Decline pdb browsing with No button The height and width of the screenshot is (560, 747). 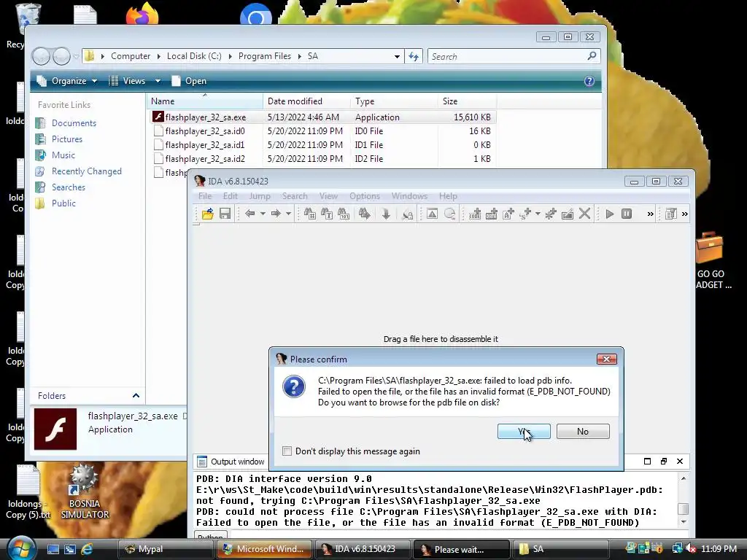click(x=583, y=432)
